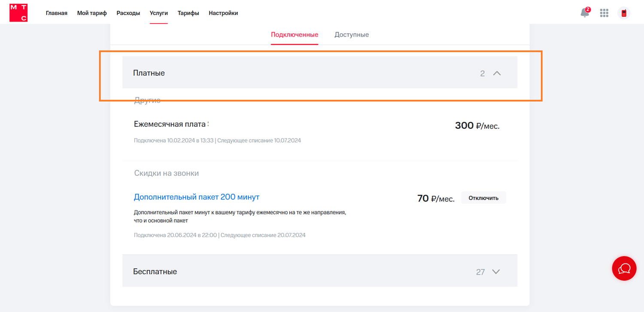The width and height of the screenshot is (644, 312).
Task: Open Дополнительный пакет 200 минут link
Action: tap(197, 197)
